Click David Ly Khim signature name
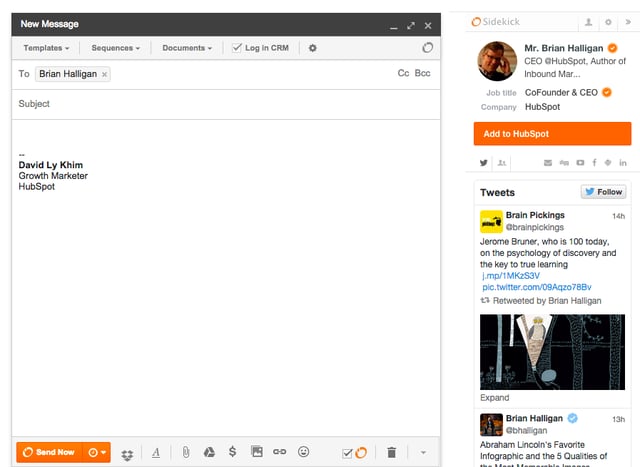 51,165
